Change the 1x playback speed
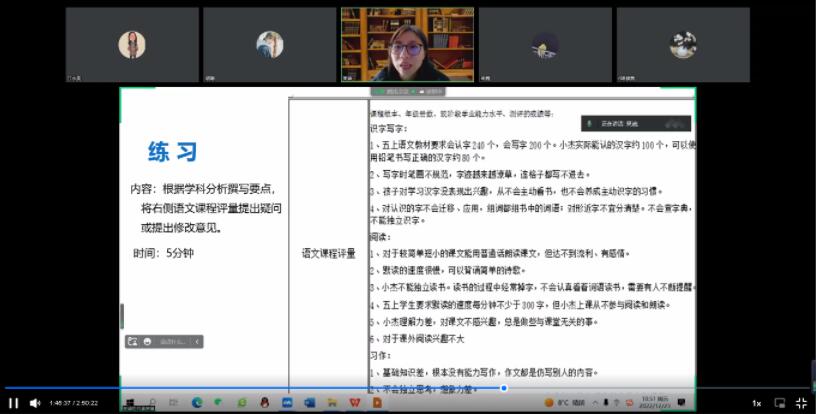816x414 pixels. (757, 403)
